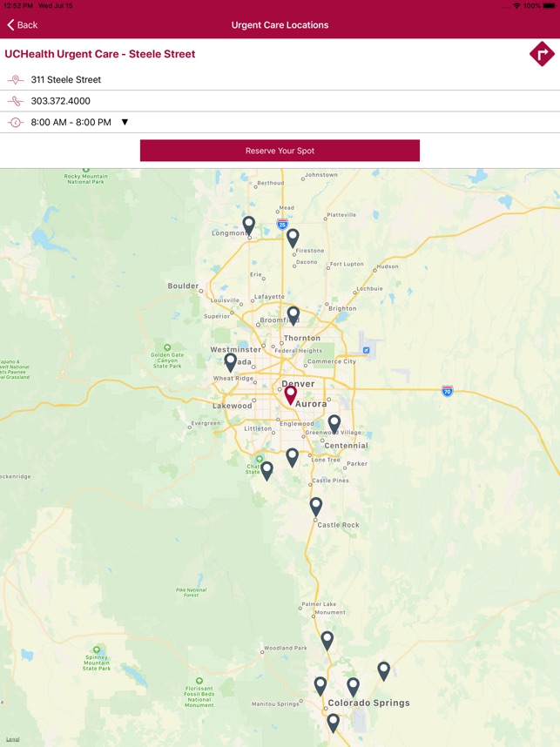Select the map pin south of Monument
This screenshot has width=560, height=747.
tap(327, 641)
